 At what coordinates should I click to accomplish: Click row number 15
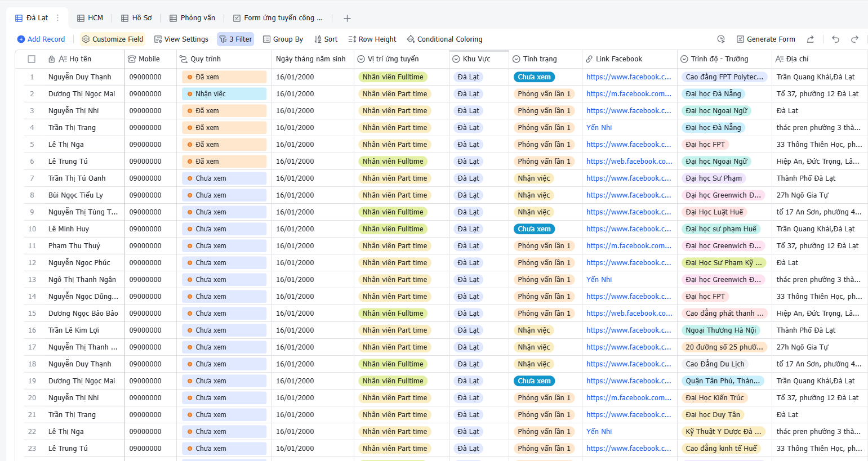32,314
